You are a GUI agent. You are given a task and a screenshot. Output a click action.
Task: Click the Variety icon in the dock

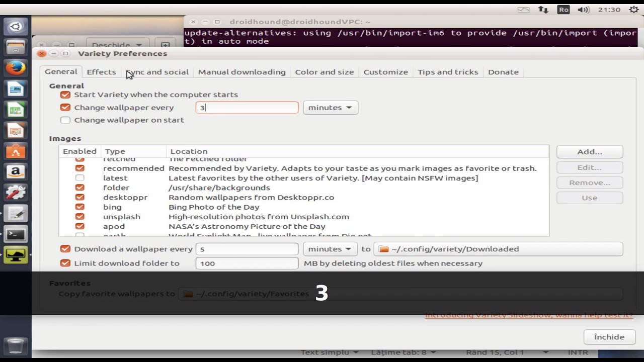(16, 255)
